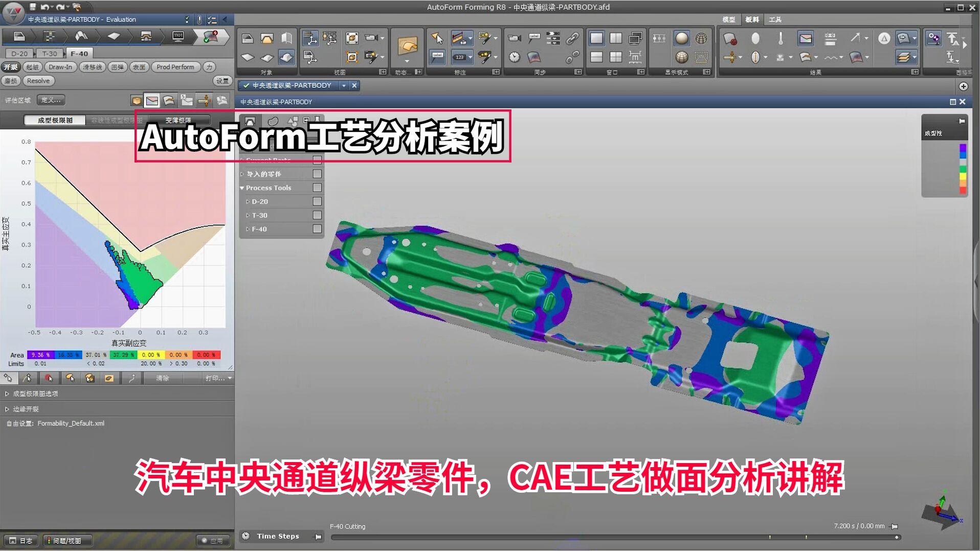Click the Prod Perform button
The height and width of the screenshot is (551, 980).
coord(175,67)
